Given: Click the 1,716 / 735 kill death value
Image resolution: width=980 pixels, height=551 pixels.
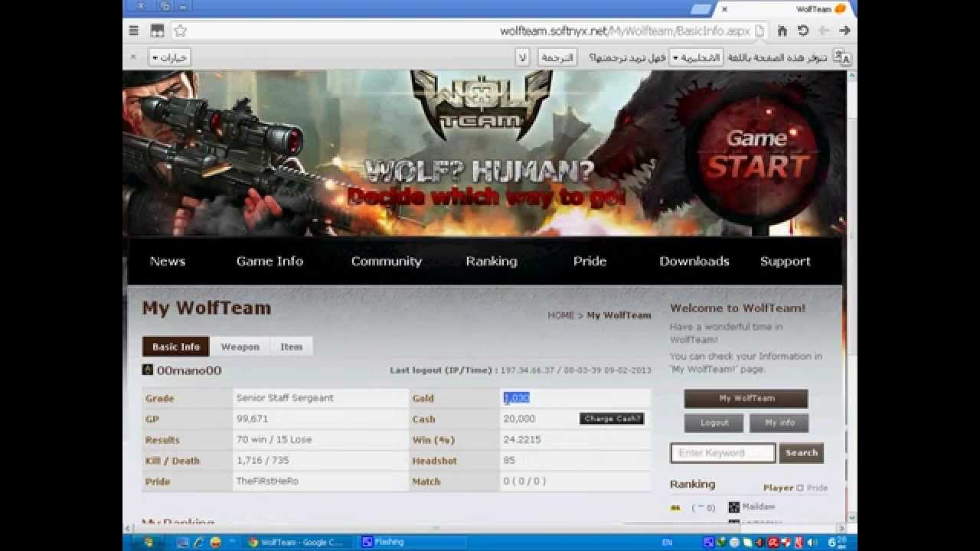Looking at the screenshot, I should pyautogui.click(x=264, y=460).
